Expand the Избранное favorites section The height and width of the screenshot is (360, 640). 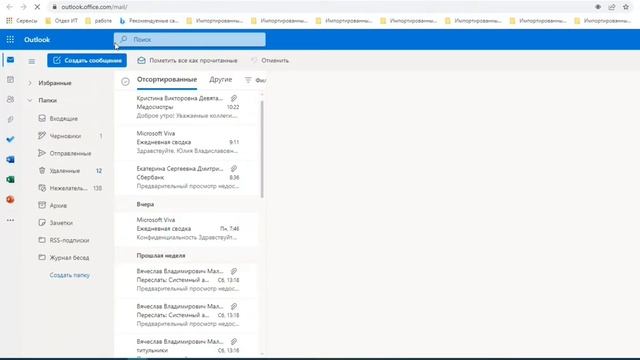point(30,83)
